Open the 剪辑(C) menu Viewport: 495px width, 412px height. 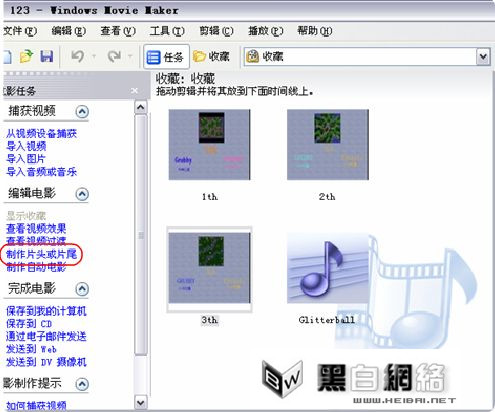click(216, 31)
